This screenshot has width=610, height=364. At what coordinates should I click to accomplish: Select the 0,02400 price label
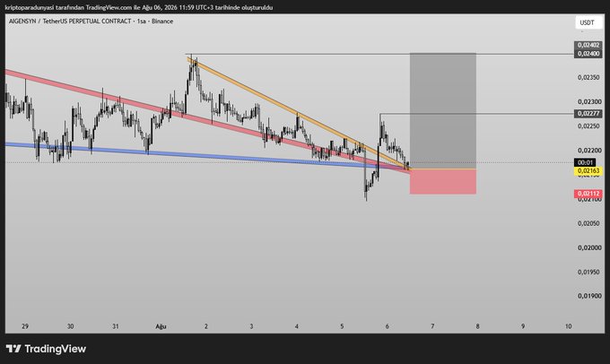coord(588,53)
